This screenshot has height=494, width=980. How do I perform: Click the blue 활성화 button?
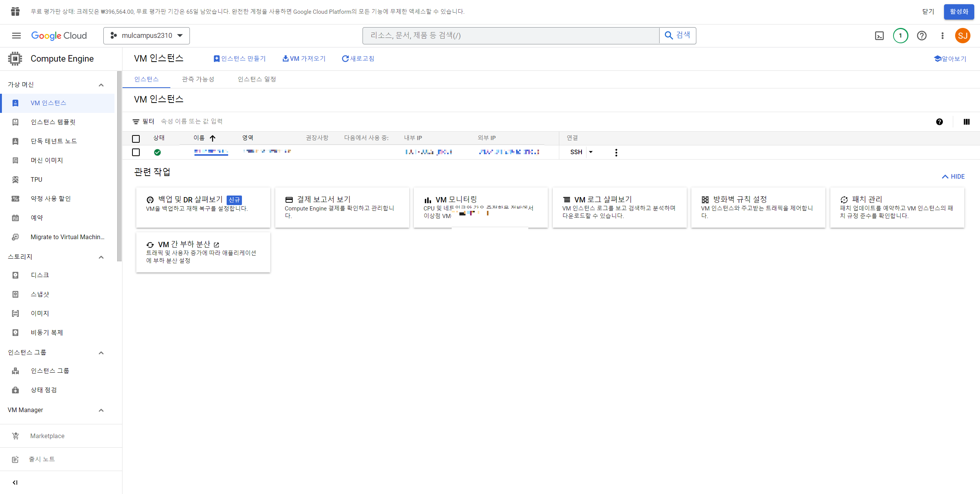click(959, 11)
